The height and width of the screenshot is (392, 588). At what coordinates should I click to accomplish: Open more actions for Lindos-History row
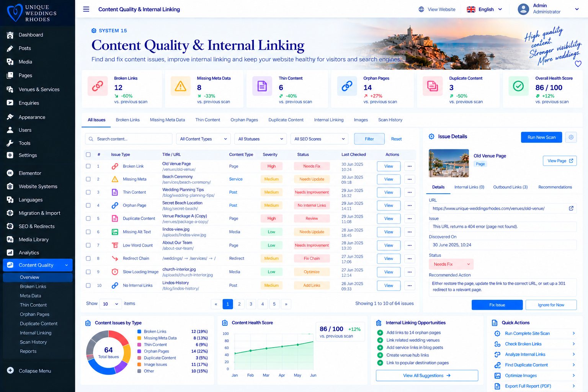tap(410, 286)
